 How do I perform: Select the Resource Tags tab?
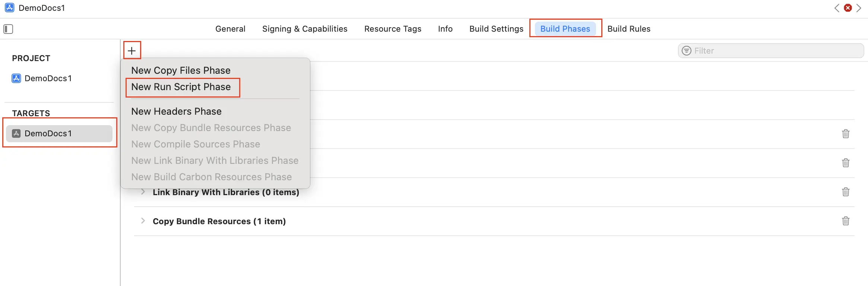coord(393,29)
